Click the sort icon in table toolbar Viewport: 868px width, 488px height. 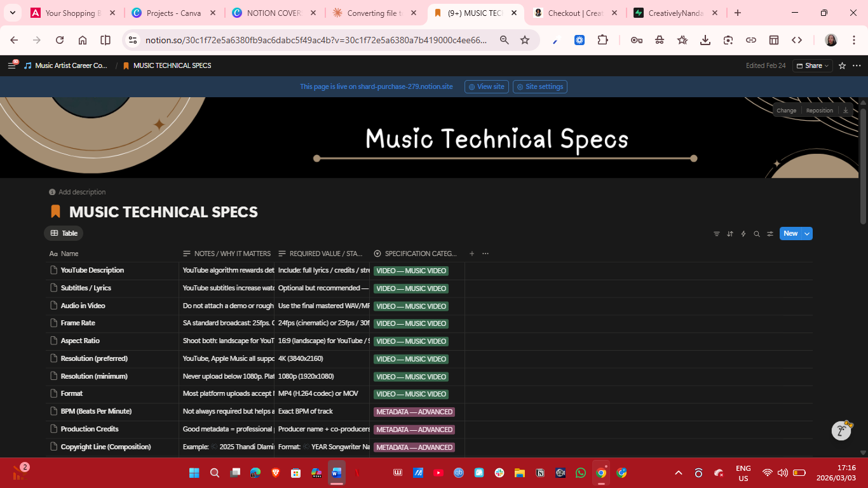pos(729,233)
